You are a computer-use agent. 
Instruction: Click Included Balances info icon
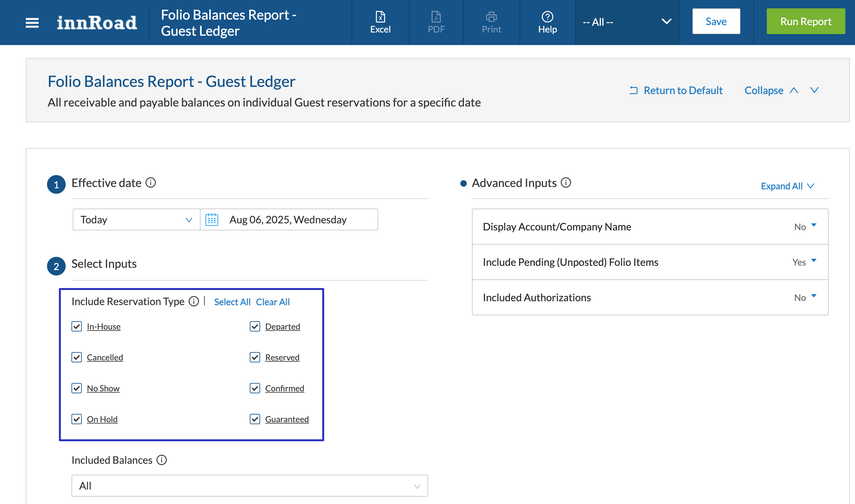coord(162,460)
